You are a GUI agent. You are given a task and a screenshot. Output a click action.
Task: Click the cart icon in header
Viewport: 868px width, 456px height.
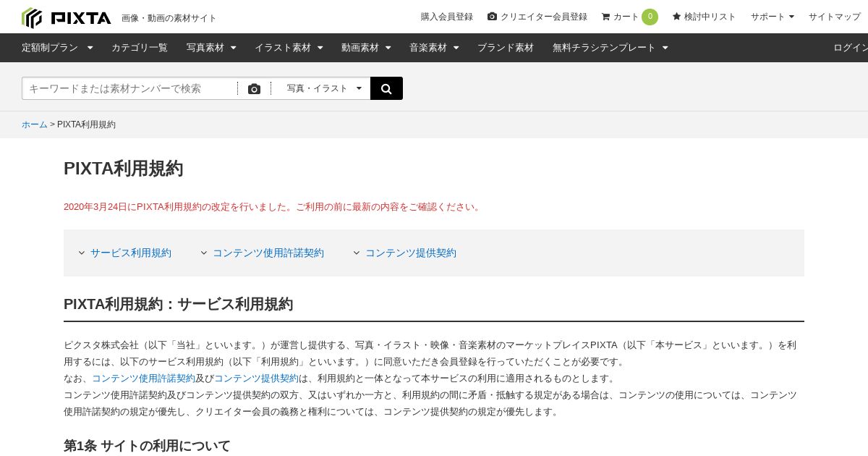pyautogui.click(x=605, y=17)
